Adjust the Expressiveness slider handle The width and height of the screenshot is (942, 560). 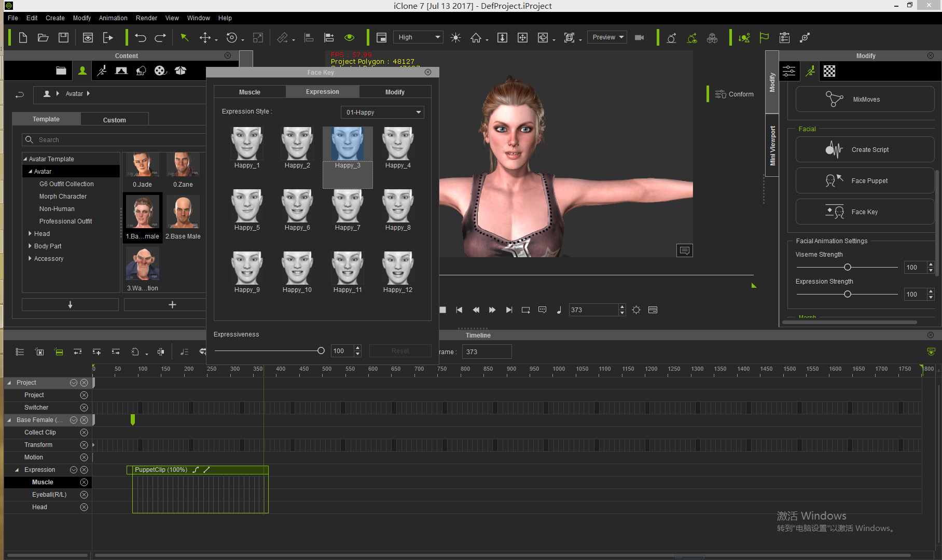tap(321, 351)
